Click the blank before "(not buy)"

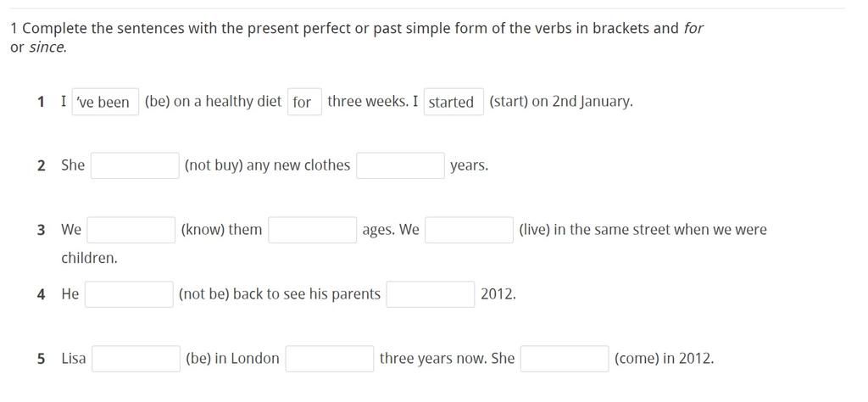(x=135, y=165)
